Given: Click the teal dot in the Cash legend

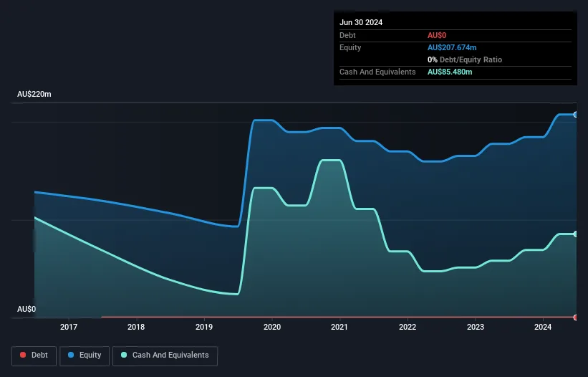Looking at the screenshot, I should point(124,355).
